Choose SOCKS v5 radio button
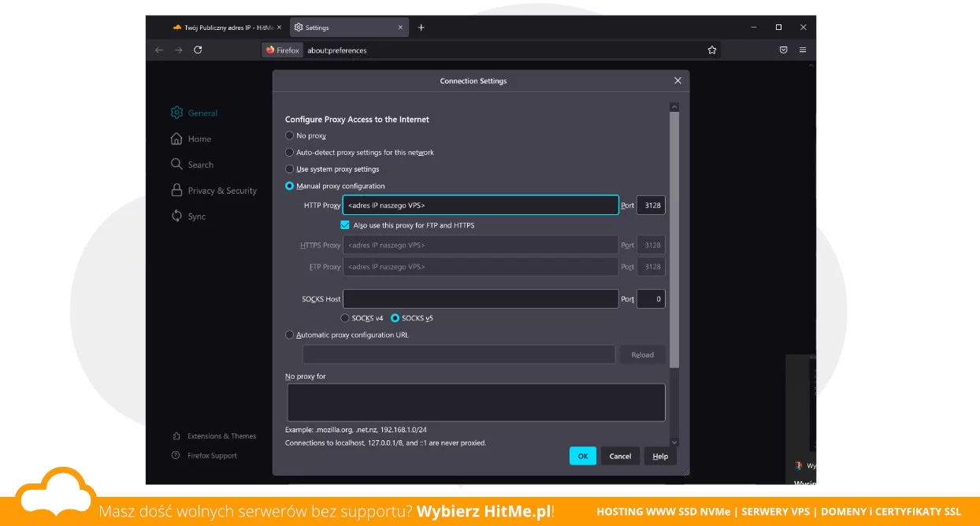 tap(395, 318)
